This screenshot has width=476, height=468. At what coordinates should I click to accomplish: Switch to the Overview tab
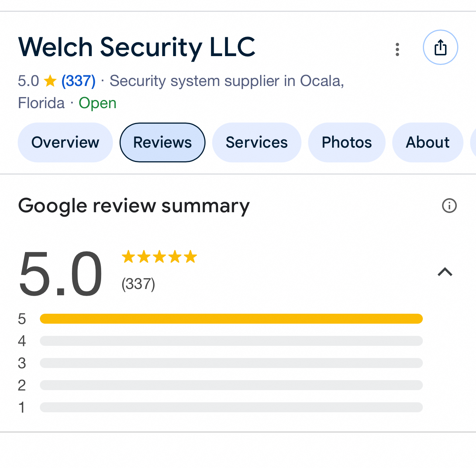pyautogui.click(x=65, y=142)
